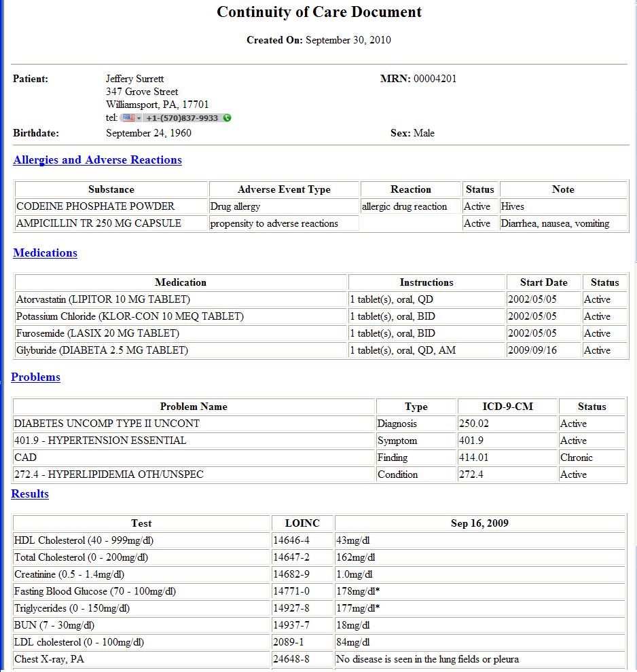Click the Continuity of Care Document title
This screenshot has height=672, width=637.
click(319, 12)
